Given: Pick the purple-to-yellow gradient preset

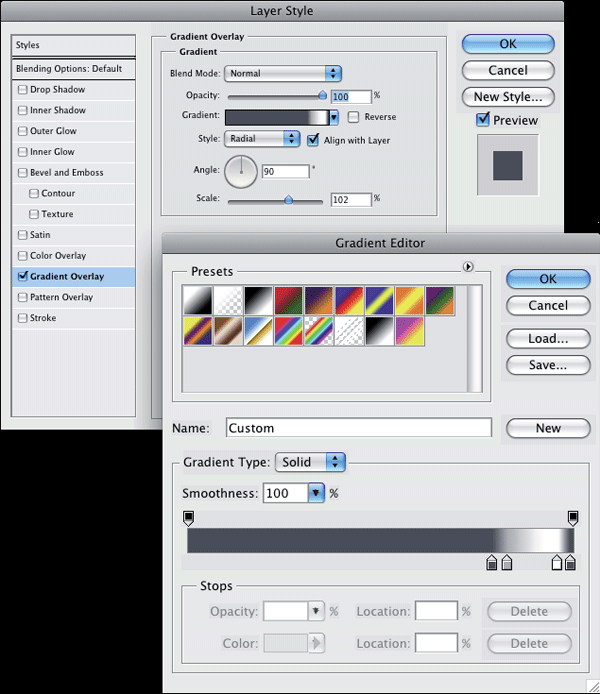Looking at the screenshot, I should 410,331.
